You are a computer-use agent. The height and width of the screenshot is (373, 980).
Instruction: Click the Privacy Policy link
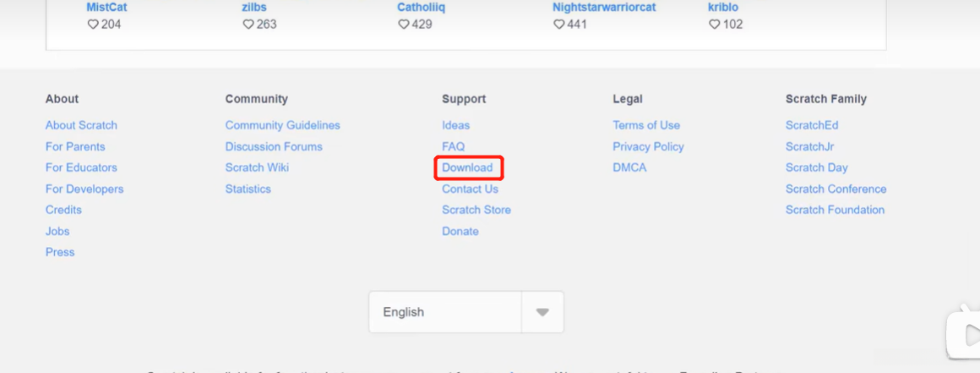(x=648, y=146)
